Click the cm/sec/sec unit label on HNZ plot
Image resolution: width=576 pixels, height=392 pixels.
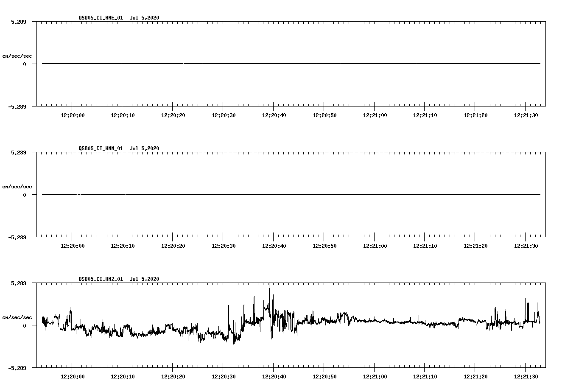tap(17, 317)
